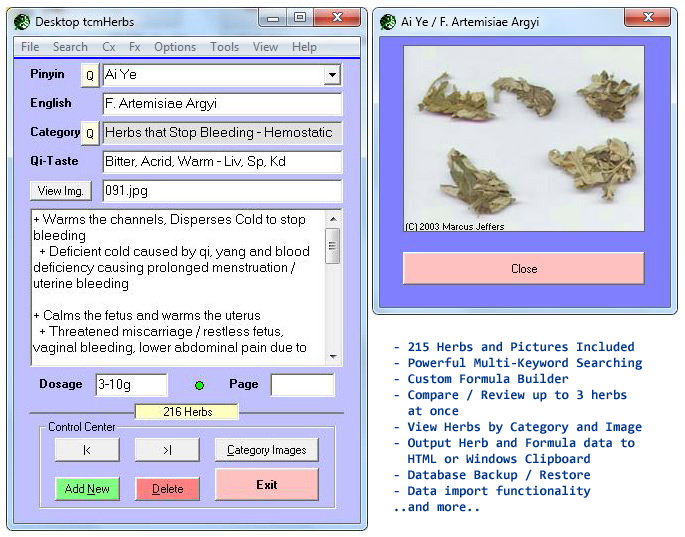Close the herb image with Close button
Image resolution: width=685 pixels, height=537 pixels.
pyautogui.click(x=523, y=268)
